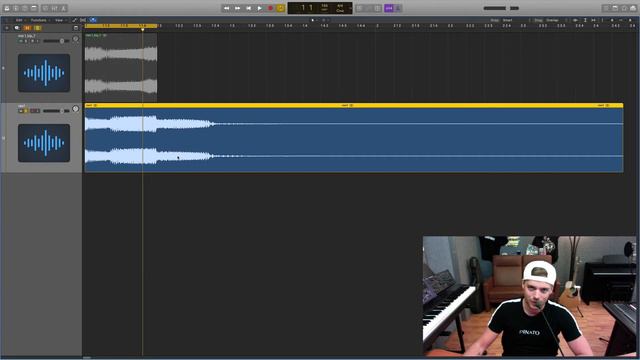
Task: Toggle the yellow Cycle mode button
Action: coord(281,8)
